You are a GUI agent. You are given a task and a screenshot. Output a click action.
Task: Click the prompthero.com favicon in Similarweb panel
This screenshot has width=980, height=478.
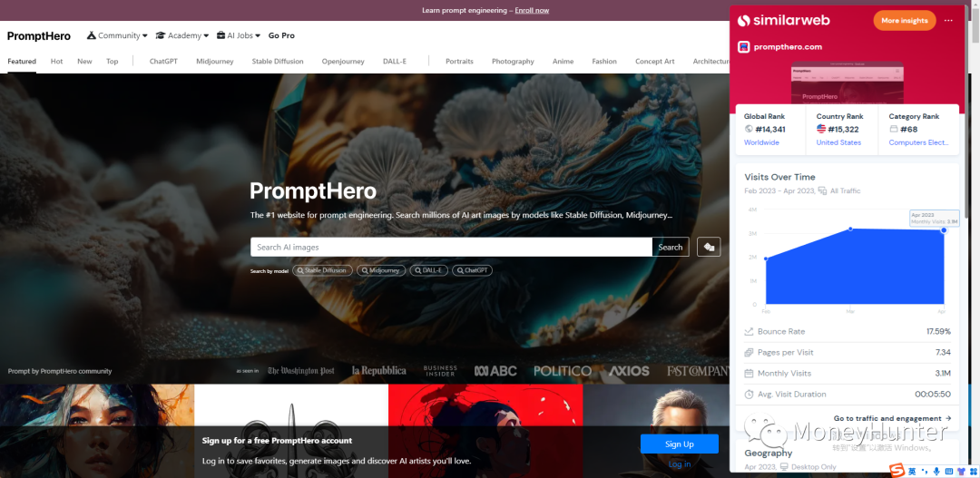tap(744, 47)
